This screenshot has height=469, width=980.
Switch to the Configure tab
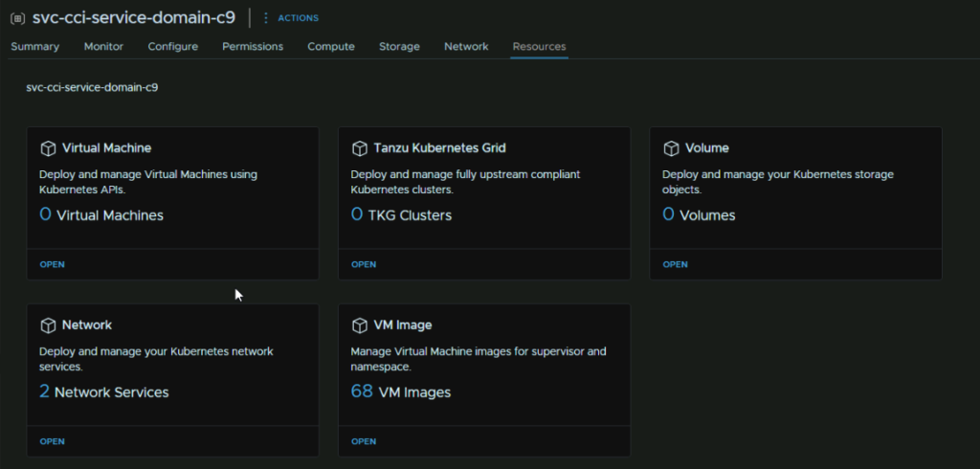(x=173, y=46)
